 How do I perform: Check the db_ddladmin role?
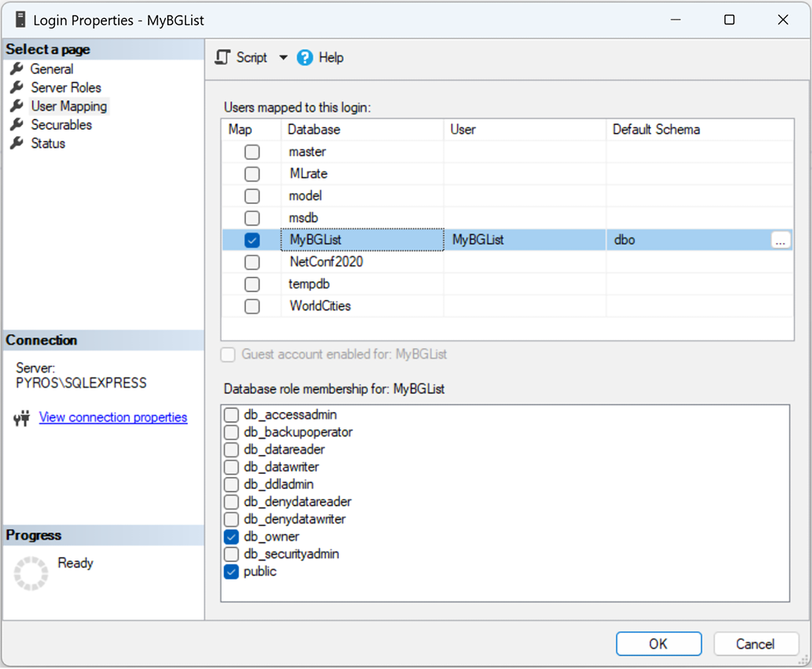coord(231,485)
